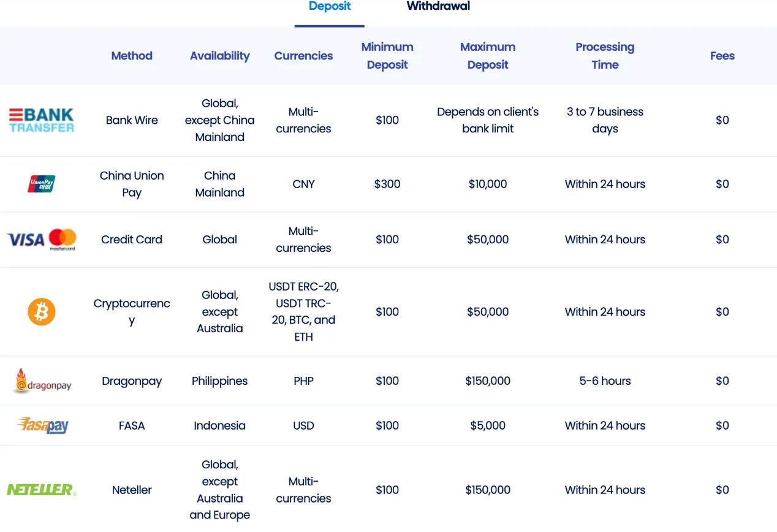The image size is (777, 532).
Task: Click the Minimum Deposit column header
Action: point(387,56)
